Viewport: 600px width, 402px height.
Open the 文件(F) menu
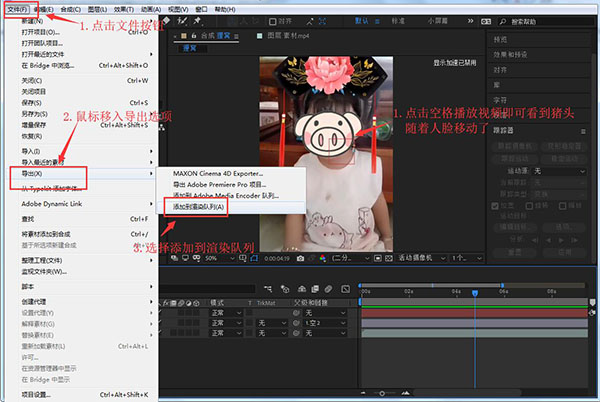point(17,9)
